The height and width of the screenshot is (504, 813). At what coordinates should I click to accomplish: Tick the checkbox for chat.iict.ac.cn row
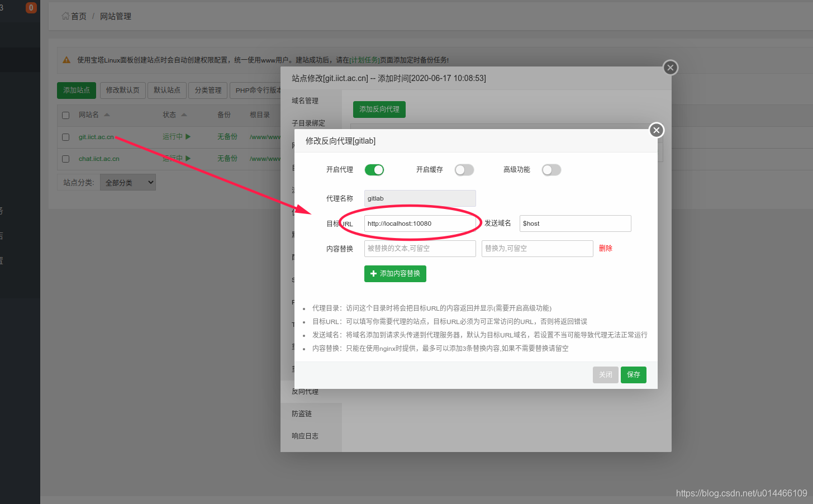[x=66, y=159]
